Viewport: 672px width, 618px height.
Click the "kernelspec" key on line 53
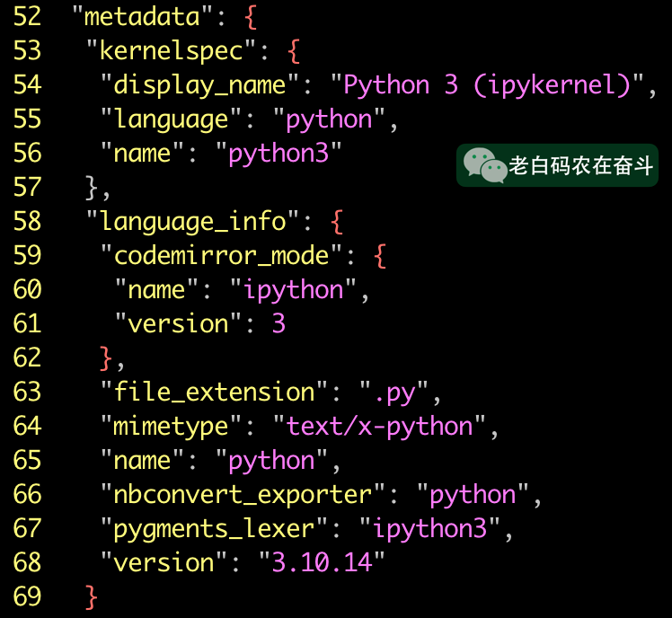(171, 50)
